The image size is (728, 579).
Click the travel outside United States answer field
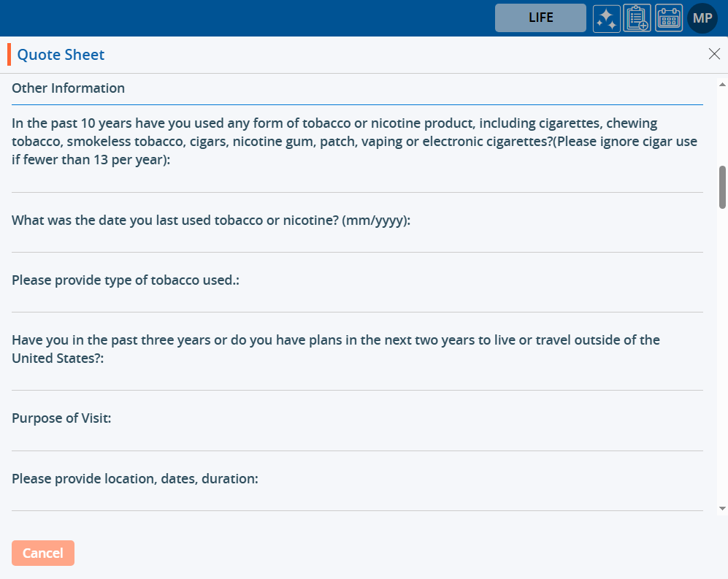point(357,379)
